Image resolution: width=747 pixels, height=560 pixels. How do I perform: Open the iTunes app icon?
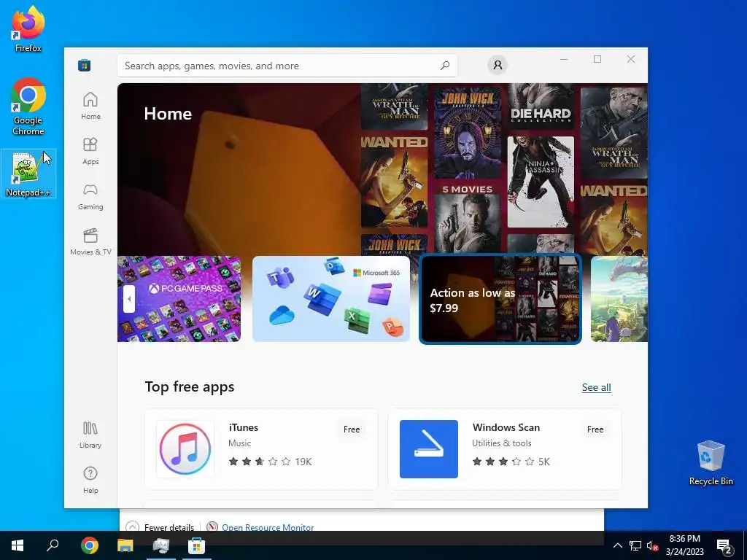[185, 449]
